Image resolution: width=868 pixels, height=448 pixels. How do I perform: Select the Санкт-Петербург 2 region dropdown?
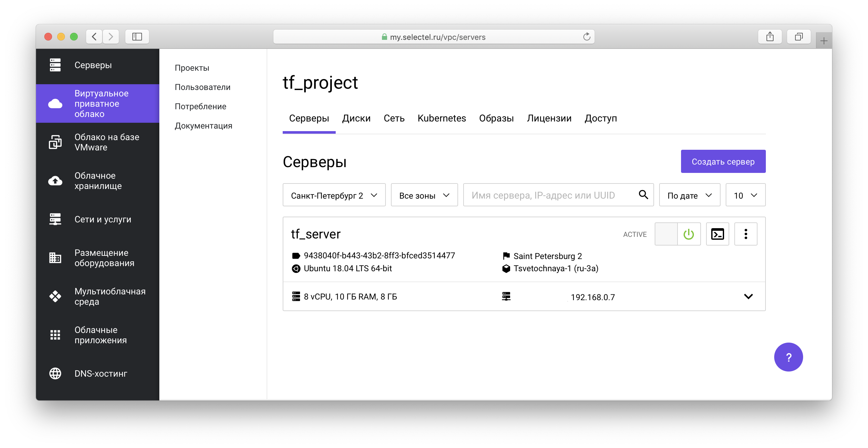tap(333, 195)
